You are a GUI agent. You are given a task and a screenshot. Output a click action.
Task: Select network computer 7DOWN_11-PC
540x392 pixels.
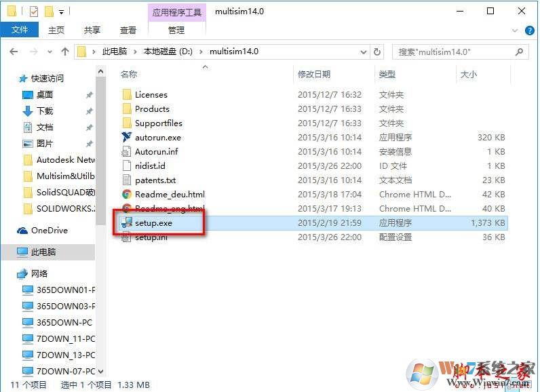point(58,338)
